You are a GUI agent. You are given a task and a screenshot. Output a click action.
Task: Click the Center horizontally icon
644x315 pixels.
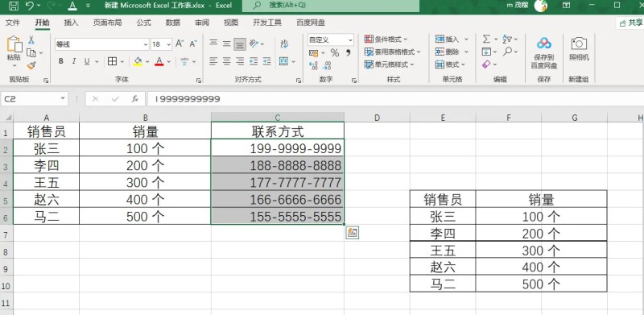pos(227,61)
